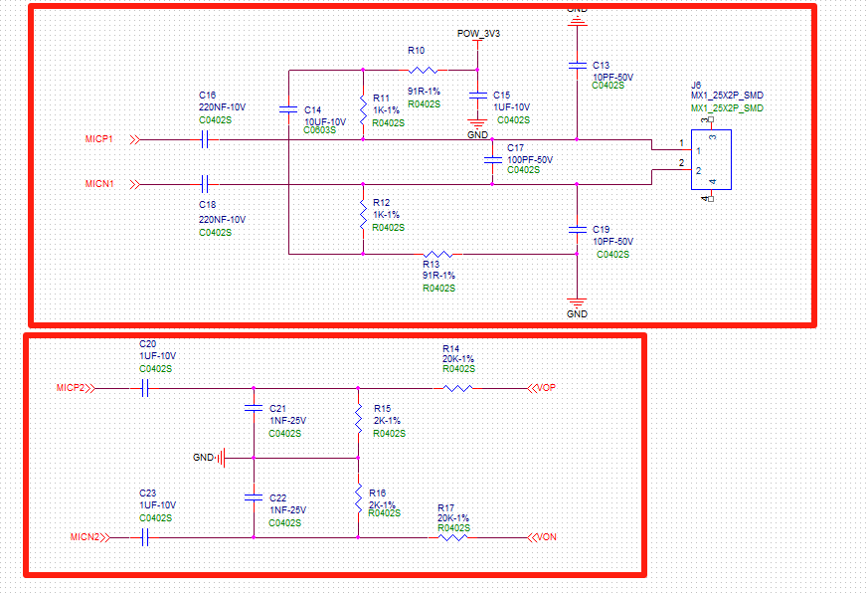This screenshot has height=594, width=868.
Task: Select the 1K-1% value of R12
Action: tap(386, 215)
